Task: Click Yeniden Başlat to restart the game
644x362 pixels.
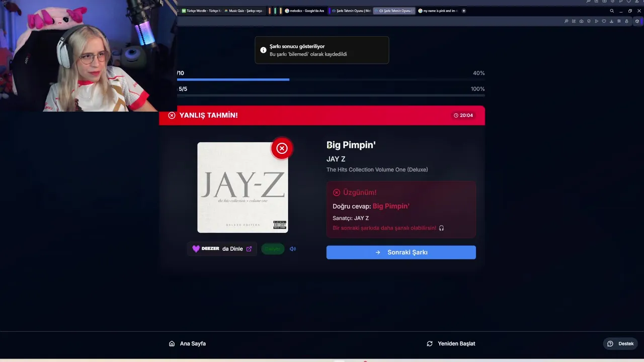Action: [x=451, y=344]
